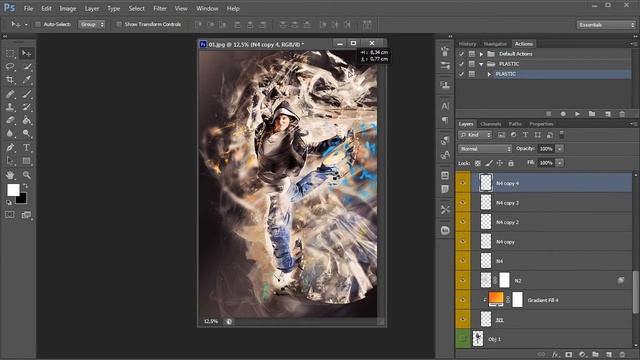Select the Lasso tool
640x360 pixels.
10,67
